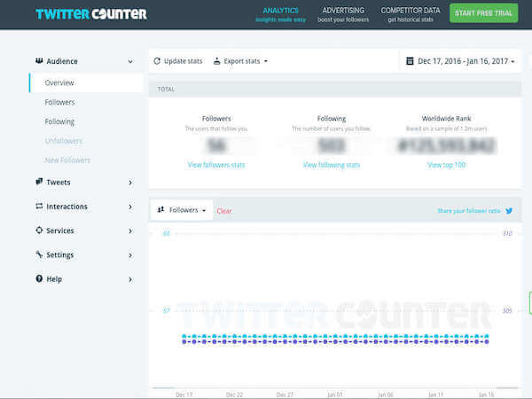The image size is (532, 399).
Task: Open the Followers chart metric dropdown
Action: click(182, 211)
